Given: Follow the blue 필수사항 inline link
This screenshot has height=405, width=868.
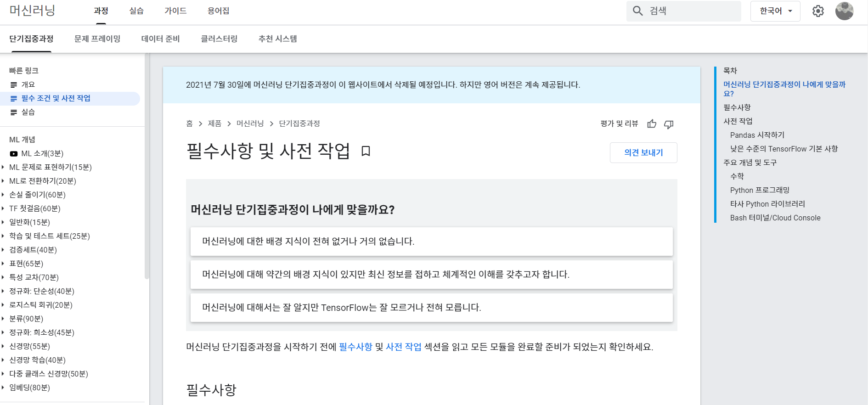Looking at the screenshot, I should (355, 347).
